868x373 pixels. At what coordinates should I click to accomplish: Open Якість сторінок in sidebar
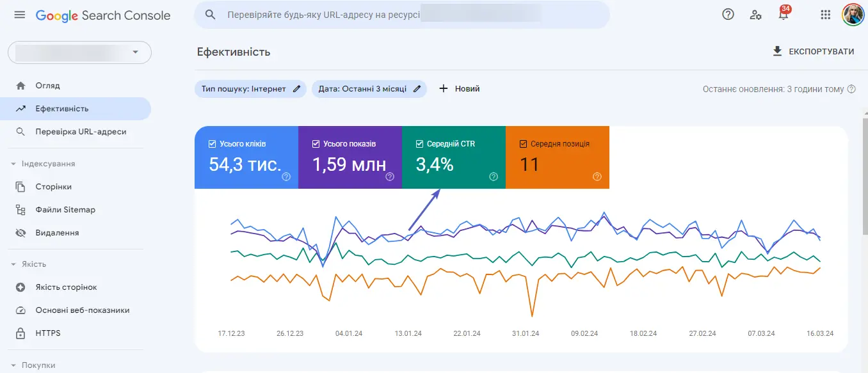[65, 287]
